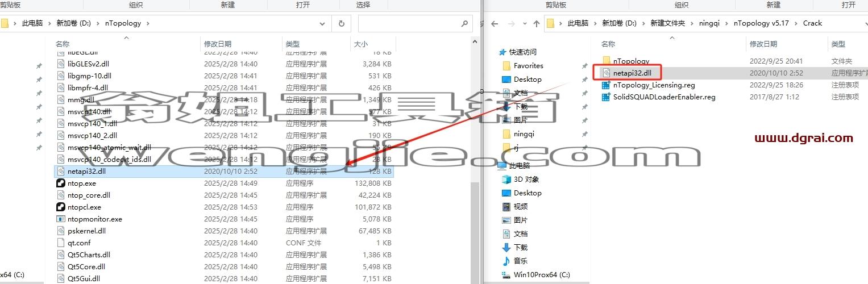Click the refresh button in left address bar
This screenshot has width=868, height=284.
pyautogui.click(x=341, y=23)
